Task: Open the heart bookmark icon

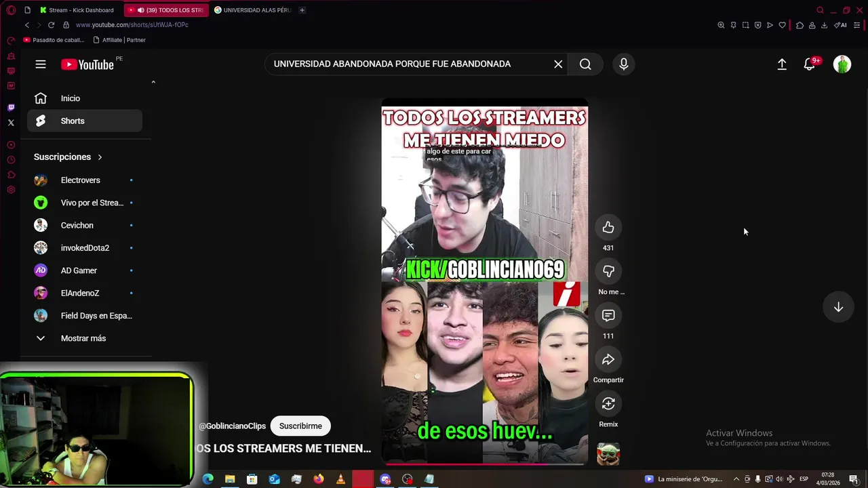Action: click(782, 25)
